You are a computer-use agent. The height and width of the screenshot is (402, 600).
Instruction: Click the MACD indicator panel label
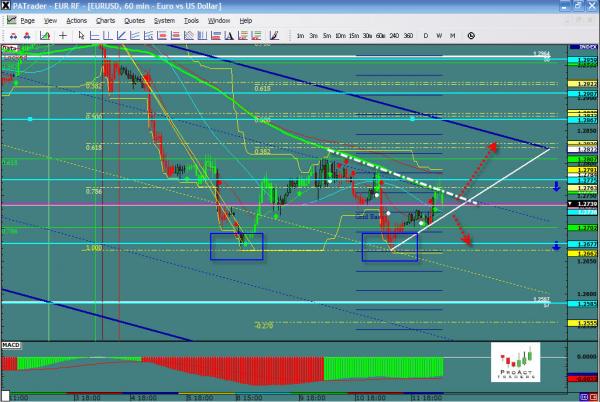pos(10,345)
